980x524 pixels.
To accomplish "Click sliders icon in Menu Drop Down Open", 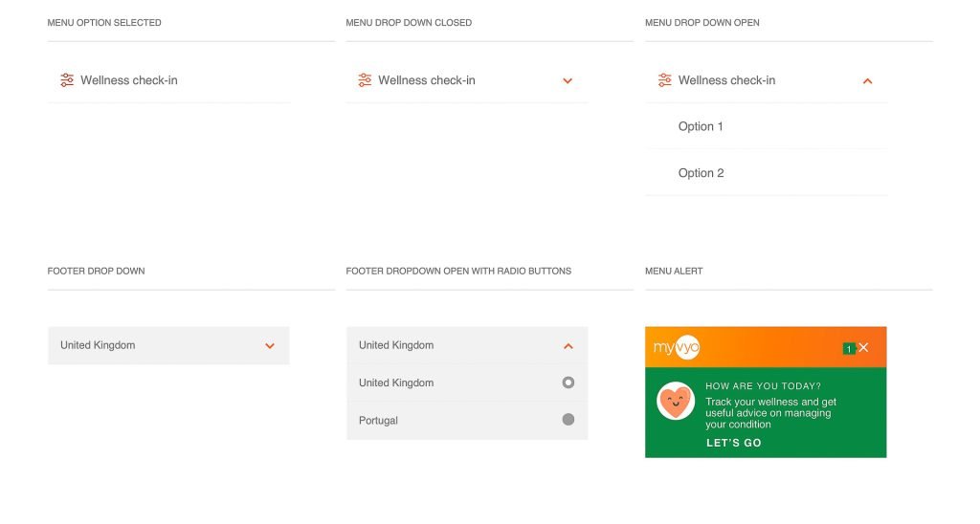I will click(664, 80).
